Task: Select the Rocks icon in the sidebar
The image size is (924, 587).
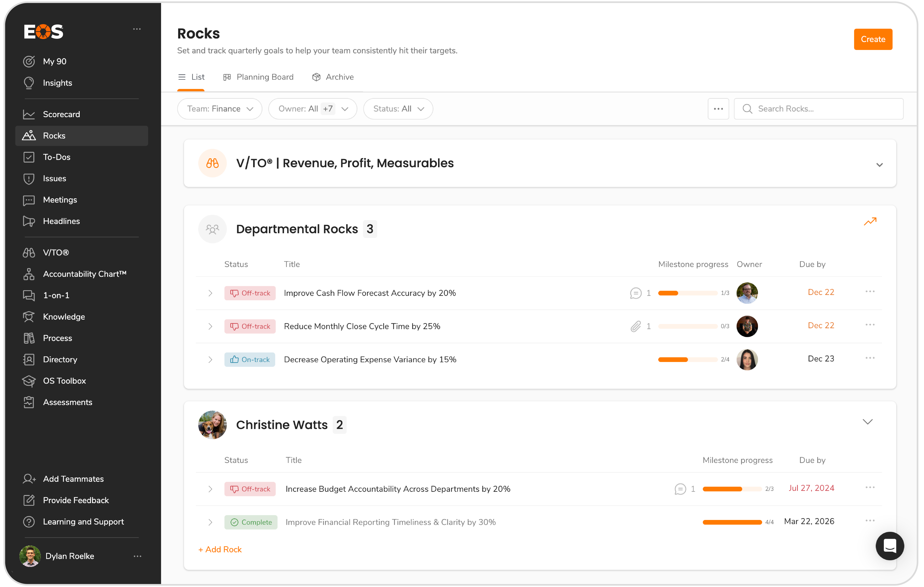Action: coord(29,136)
